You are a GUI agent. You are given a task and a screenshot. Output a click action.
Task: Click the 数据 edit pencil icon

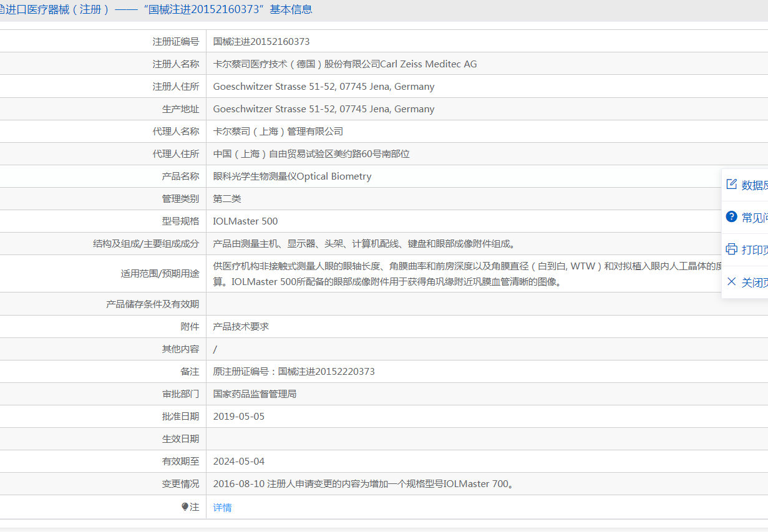point(732,185)
